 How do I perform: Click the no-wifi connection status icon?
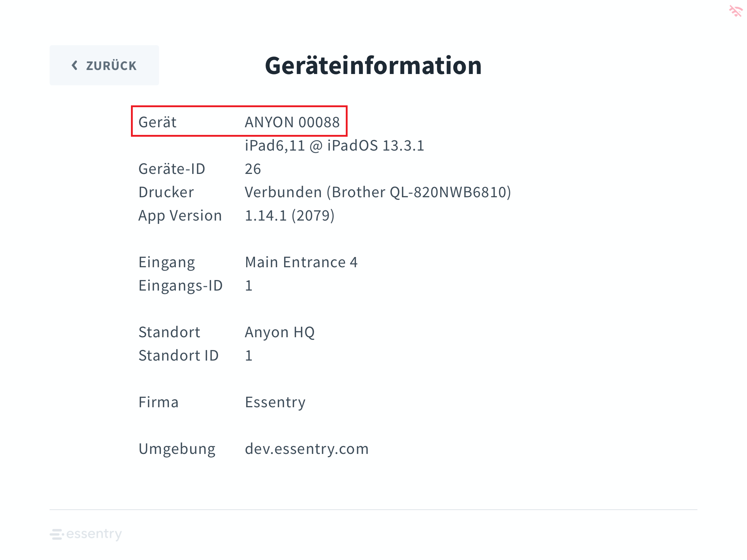tap(736, 11)
